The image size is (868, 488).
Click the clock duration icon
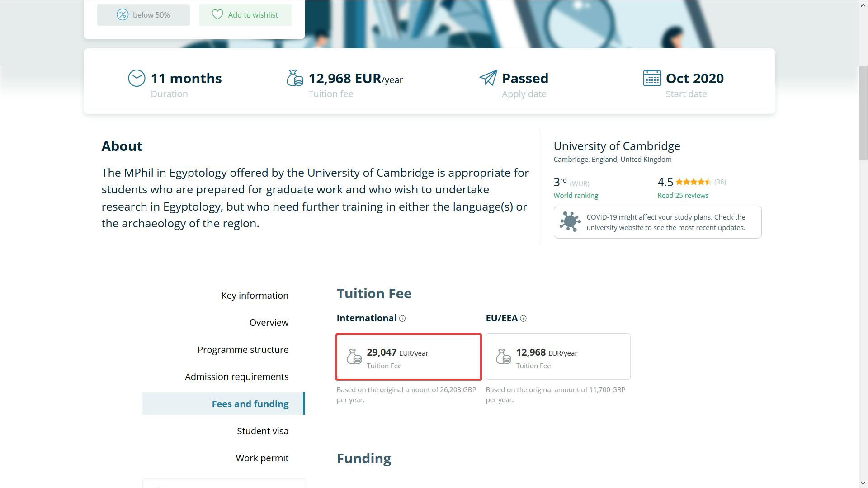pyautogui.click(x=137, y=78)
